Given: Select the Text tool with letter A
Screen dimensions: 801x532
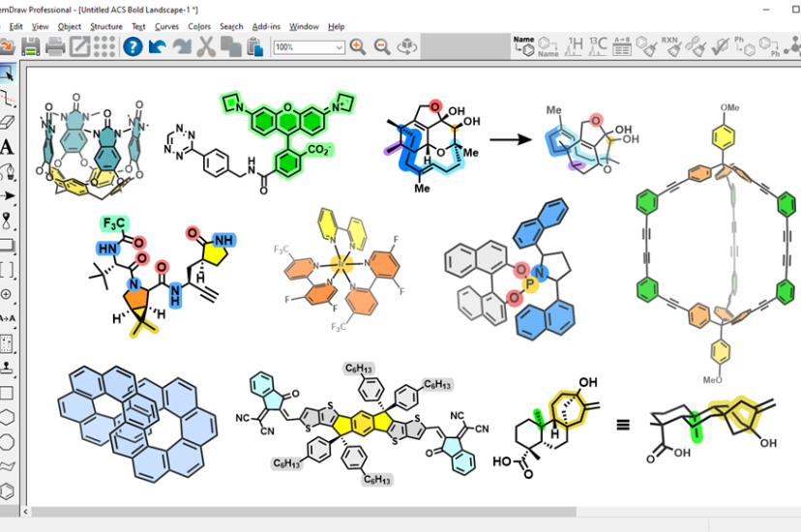Looking at the screenshot, I should (x=7, y=147).
